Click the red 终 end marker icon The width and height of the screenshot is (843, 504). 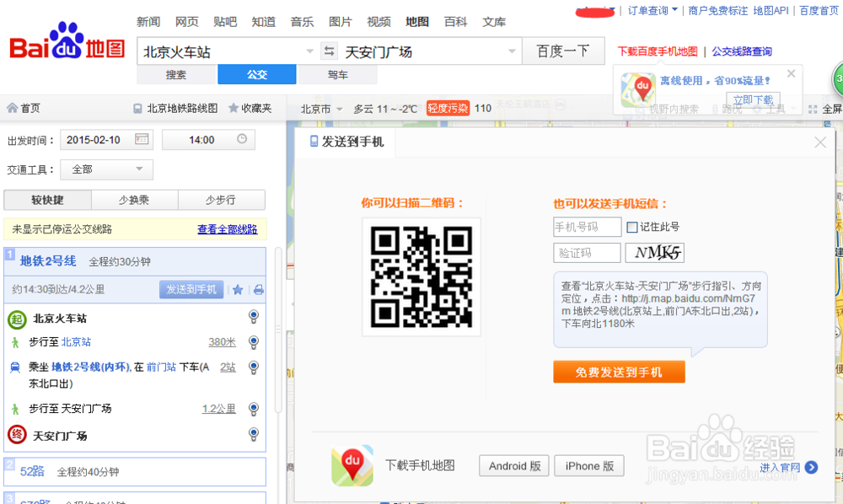(17, 434)
